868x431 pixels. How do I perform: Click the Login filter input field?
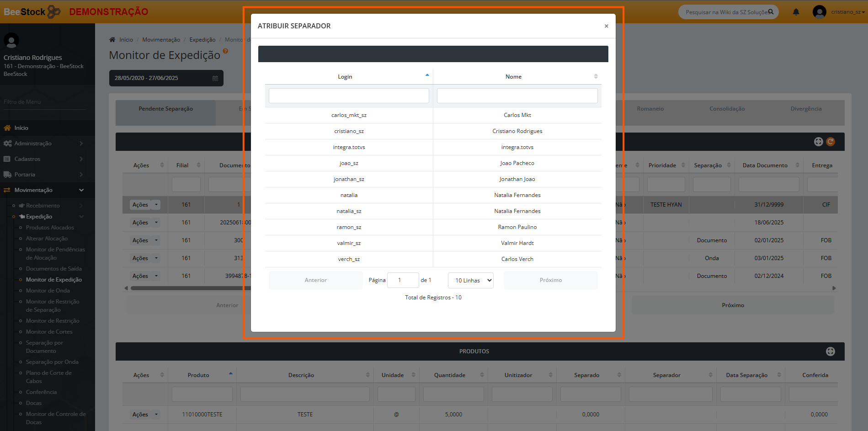click(x=349, y=96)
